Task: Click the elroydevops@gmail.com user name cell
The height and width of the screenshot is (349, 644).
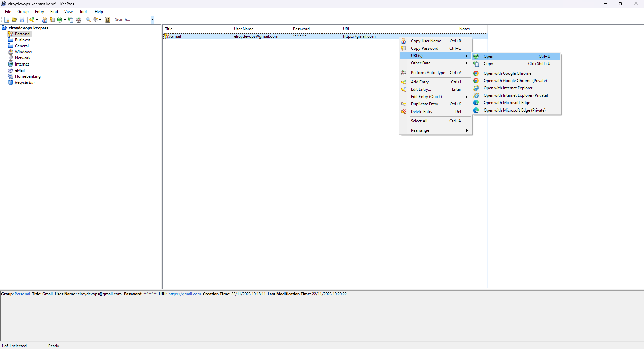Action: pos(256,36)
